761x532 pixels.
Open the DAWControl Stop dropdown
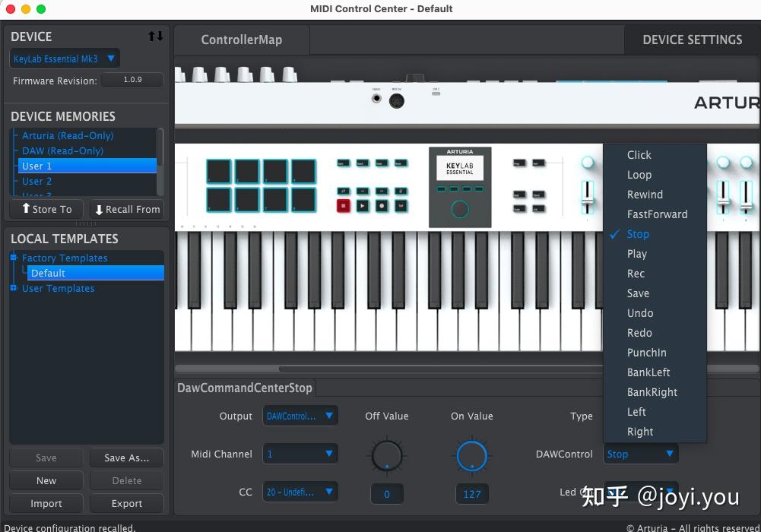coord(640,453)
